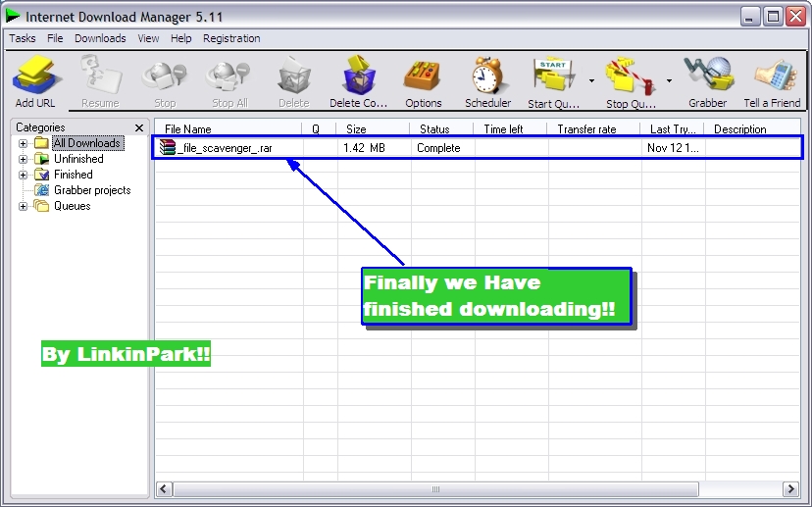Click the Complete status cell

[x=438, y=148]
